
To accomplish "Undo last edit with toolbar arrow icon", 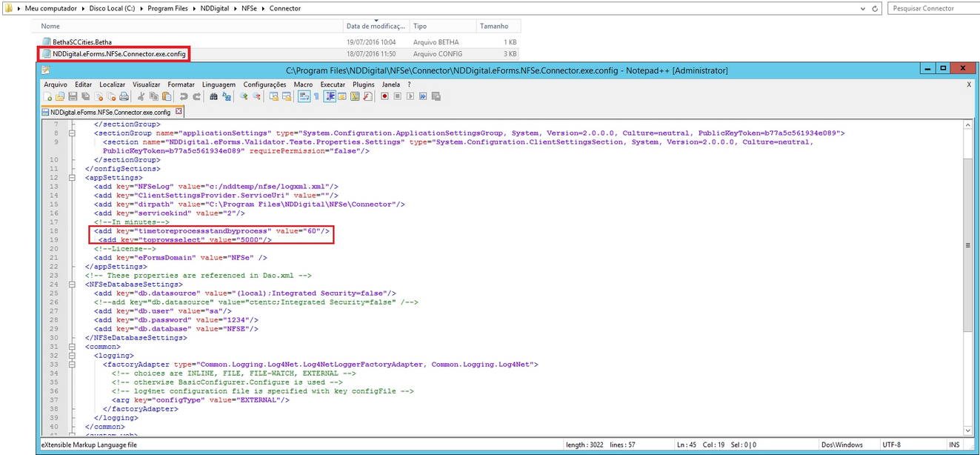I will click(184, 96).
